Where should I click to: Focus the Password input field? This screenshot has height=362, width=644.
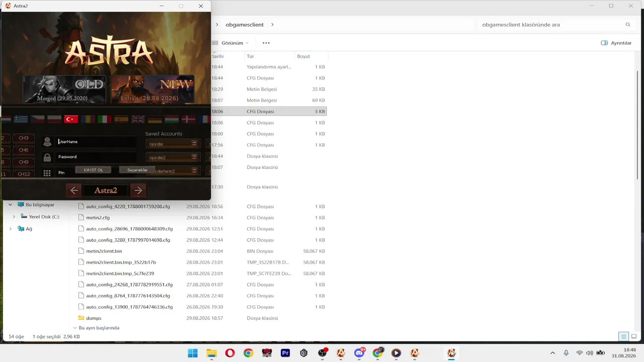96,157
